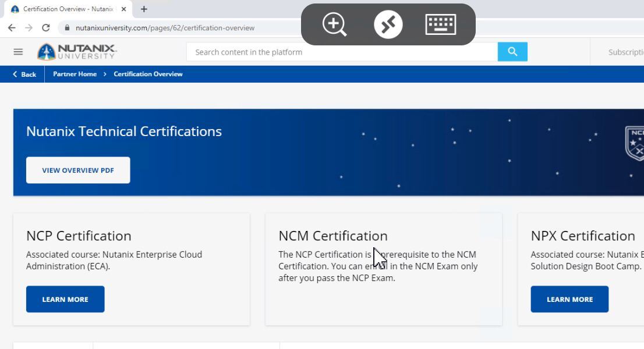
Task: Open the Partner Home breadcrumb link
Action: [x=75, y=74]
